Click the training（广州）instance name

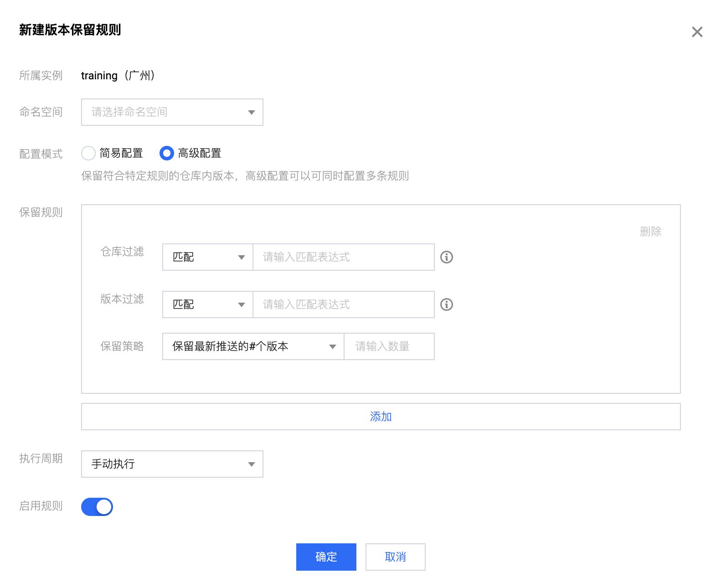118,76
